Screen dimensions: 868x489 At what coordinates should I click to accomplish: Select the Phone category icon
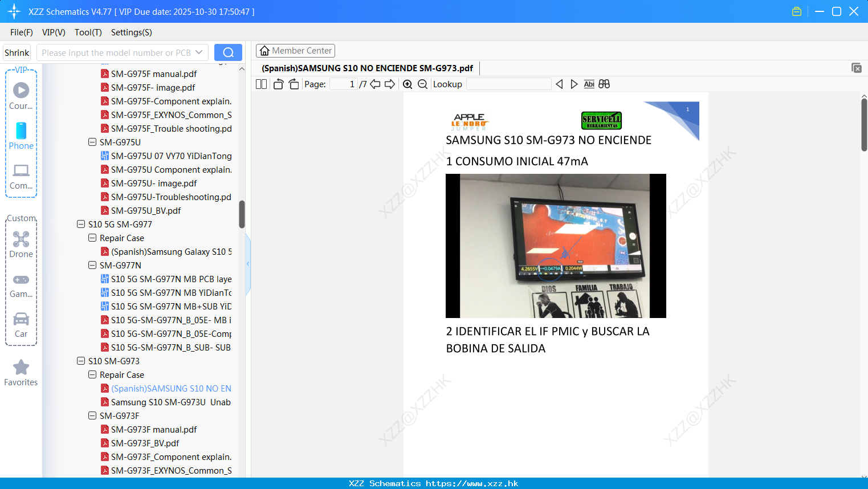click(21, 136)
